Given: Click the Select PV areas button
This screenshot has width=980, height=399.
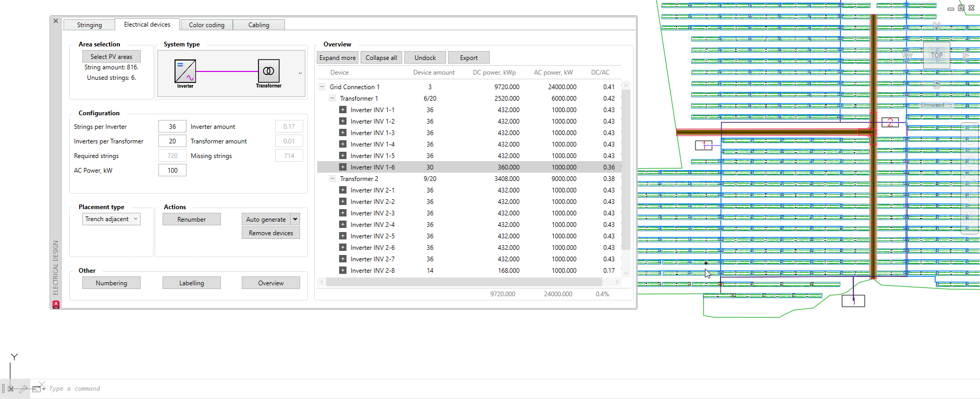Looking at the screenshot, I should [x=111, y=57].
